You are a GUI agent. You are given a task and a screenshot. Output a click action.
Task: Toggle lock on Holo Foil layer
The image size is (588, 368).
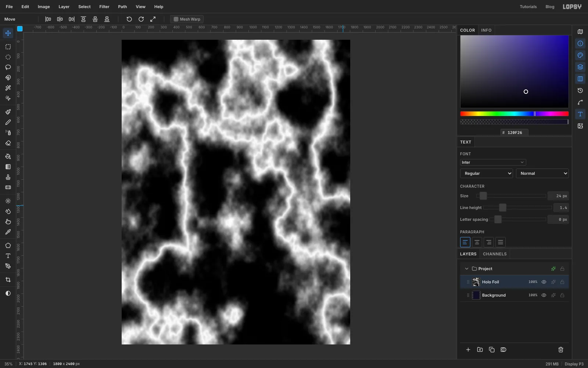[562, 282]
